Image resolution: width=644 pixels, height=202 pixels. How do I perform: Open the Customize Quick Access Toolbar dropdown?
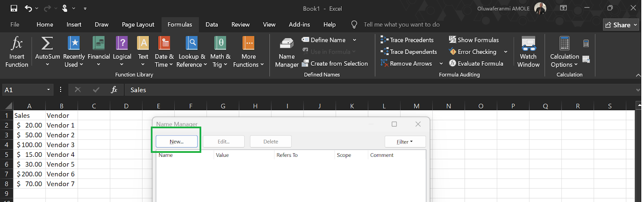coord(85,8)
